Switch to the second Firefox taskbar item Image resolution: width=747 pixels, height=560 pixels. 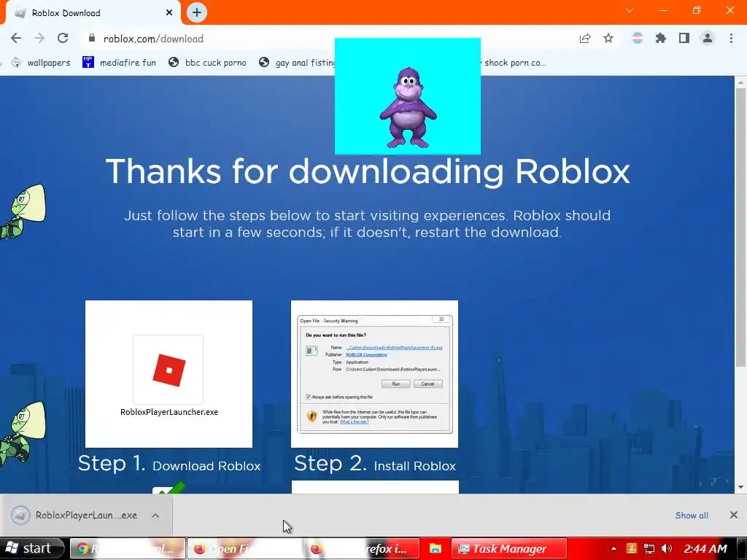361,548
